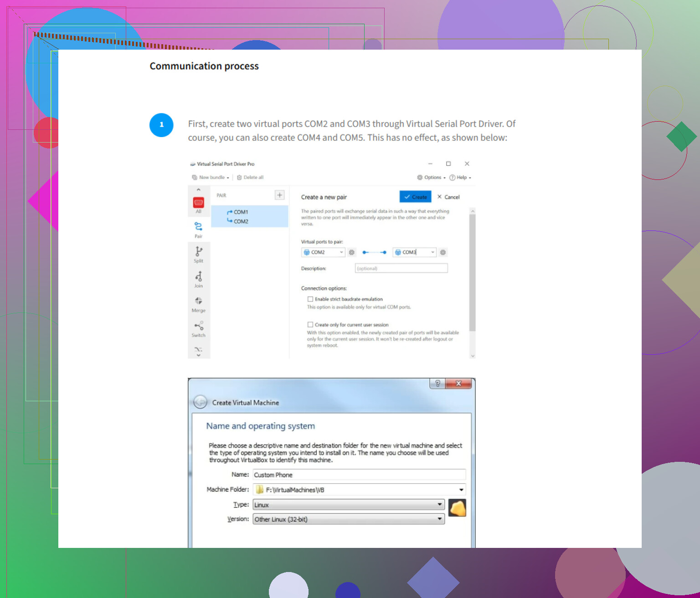Open the Options menu
700x598 pixels.
tap(432, 178)
